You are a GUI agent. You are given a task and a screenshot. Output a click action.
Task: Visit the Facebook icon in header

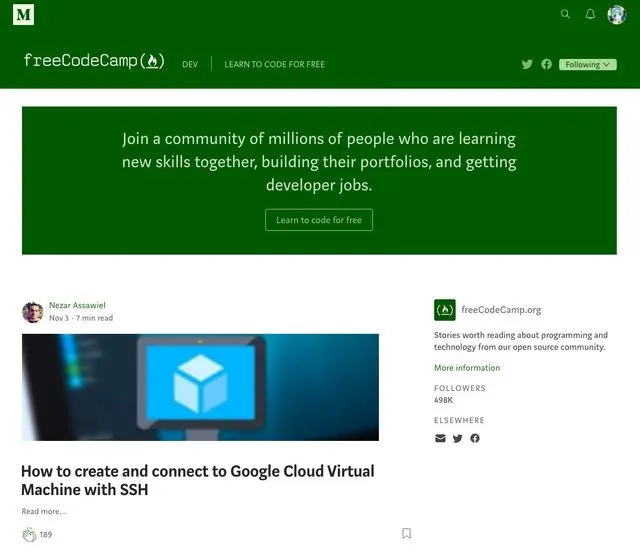[547, 64]
